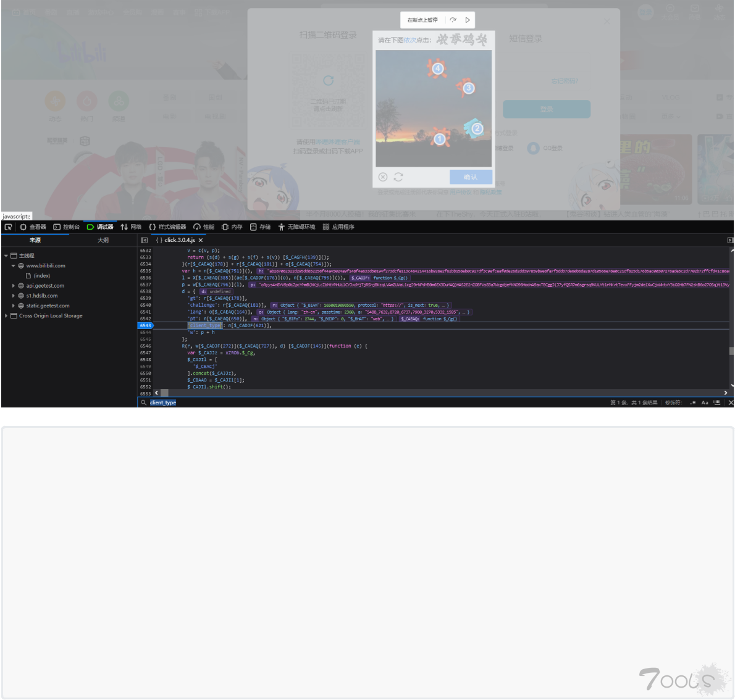Click the QQ登录 icon
Screen dimensions: 735x700
(534, 149)
